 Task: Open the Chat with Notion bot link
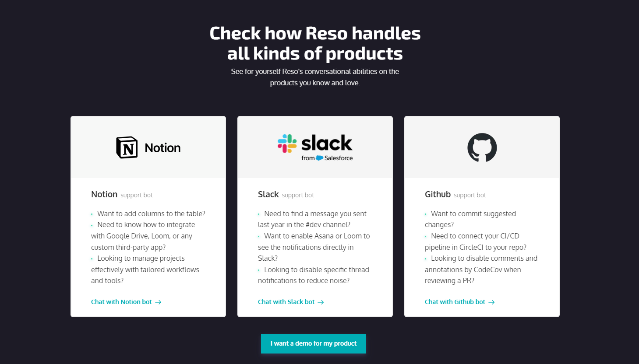click(121, 302)
